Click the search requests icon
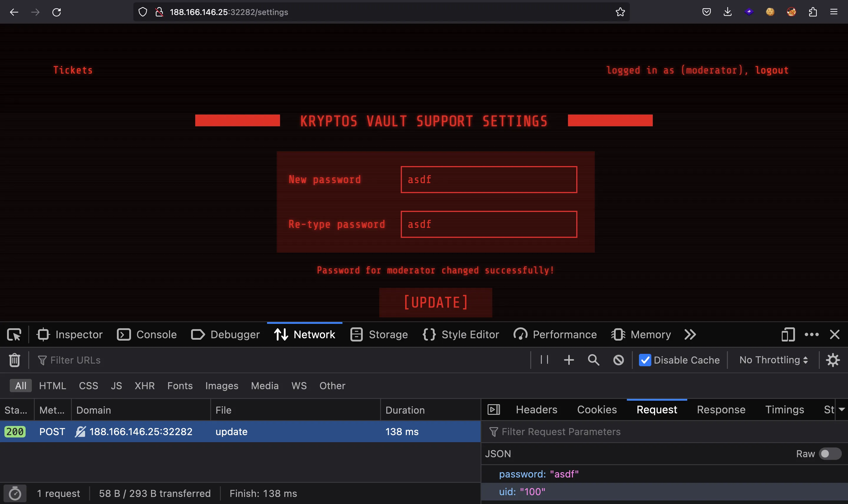The height and width of the screenshot is (504, 848). (594, 360)
